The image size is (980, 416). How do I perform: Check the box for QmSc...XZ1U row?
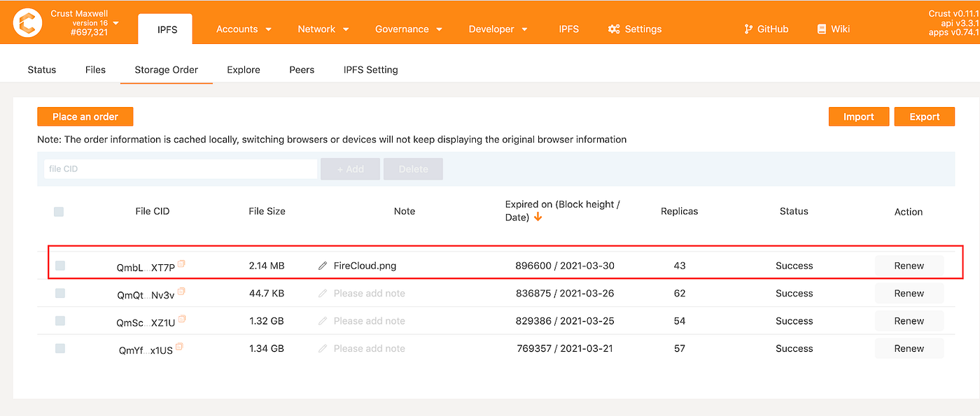(x=60, y=321)
